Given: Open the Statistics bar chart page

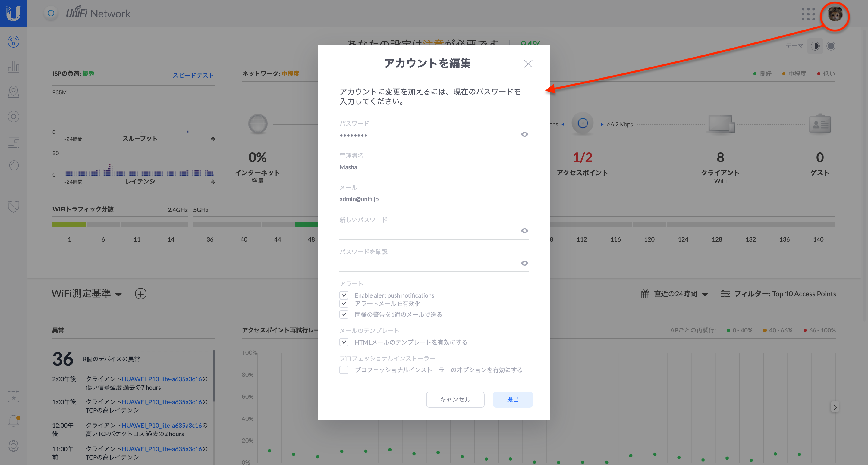Looking at the screenshot, I should (x=14, y=67).
